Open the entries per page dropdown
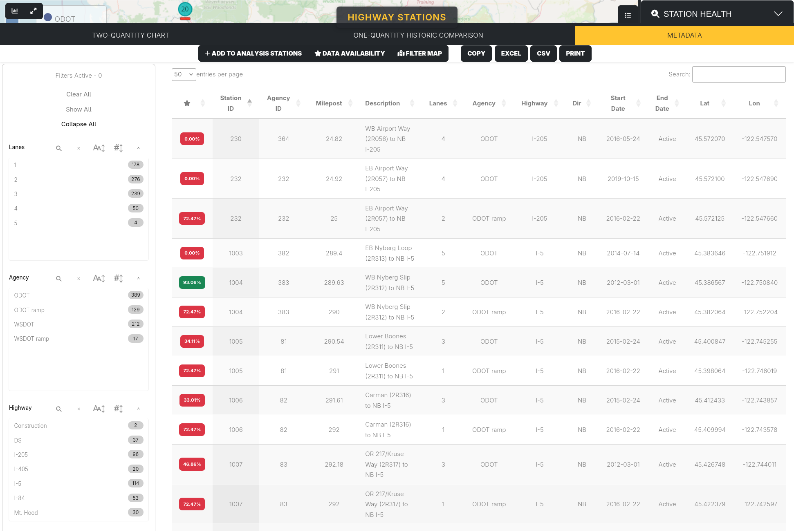The height and width of the screenshot is (532, 794). pyautogui.click(x=184, y=74)
